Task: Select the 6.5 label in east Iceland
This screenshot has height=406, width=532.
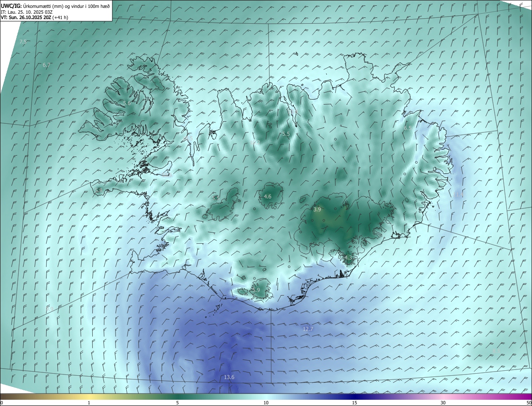Action: (408, 128)
